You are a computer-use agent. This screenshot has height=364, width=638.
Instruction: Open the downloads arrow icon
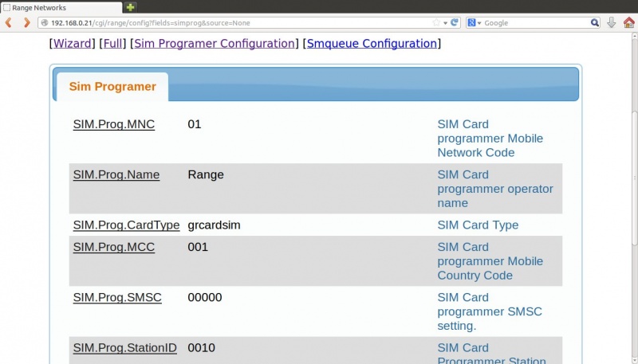pyautogui.click(x=612, y=23)
